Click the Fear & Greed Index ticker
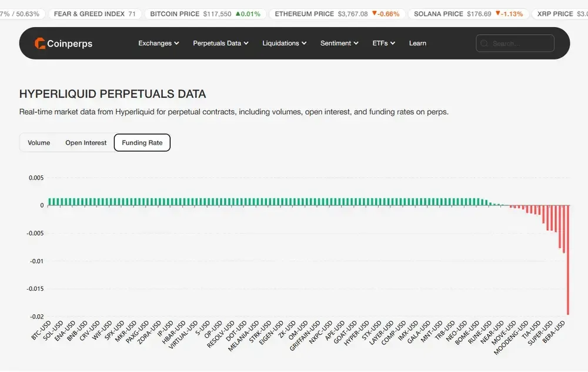Image resolution: width=588 pixels, height=372 pixels. click(x=95, y=14)
